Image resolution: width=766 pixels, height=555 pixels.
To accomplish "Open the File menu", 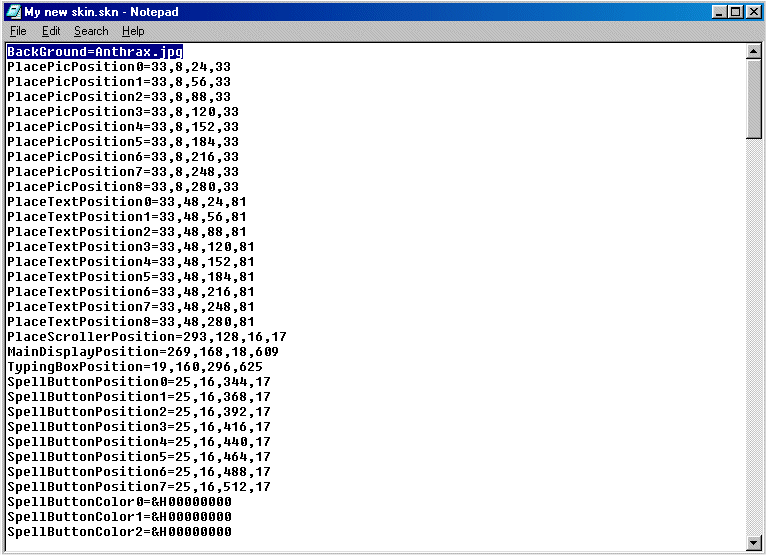I will point(18,31).
